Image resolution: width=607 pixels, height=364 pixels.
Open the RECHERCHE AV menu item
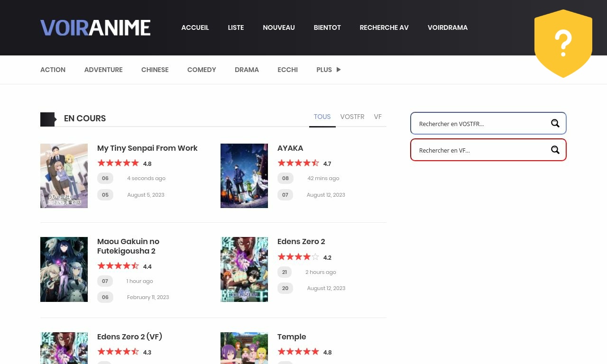[384, 27]
